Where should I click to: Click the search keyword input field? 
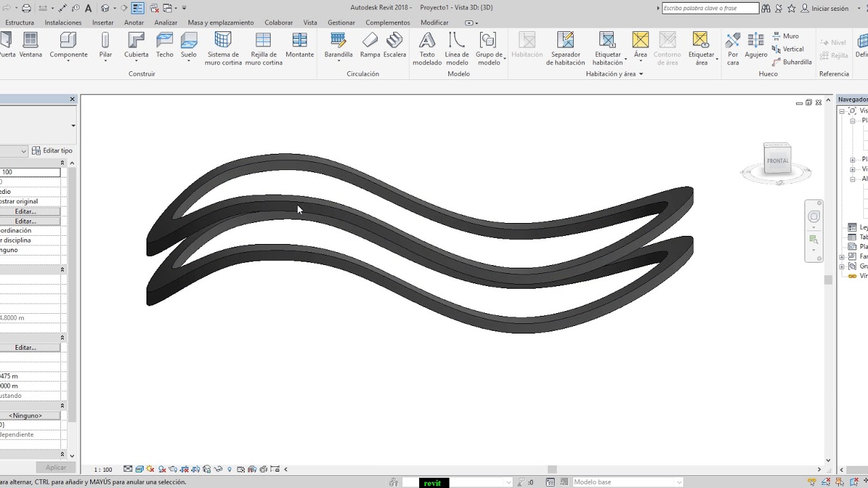(710, 8)
